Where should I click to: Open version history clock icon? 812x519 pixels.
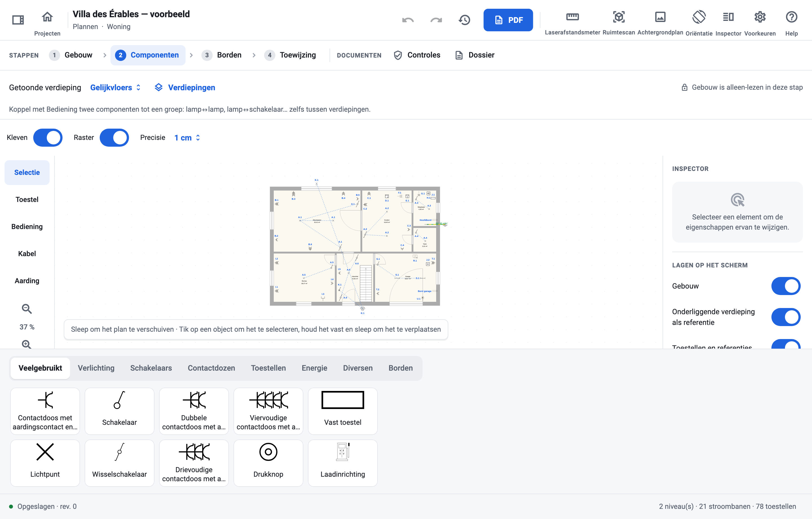(x=464, y=20)
